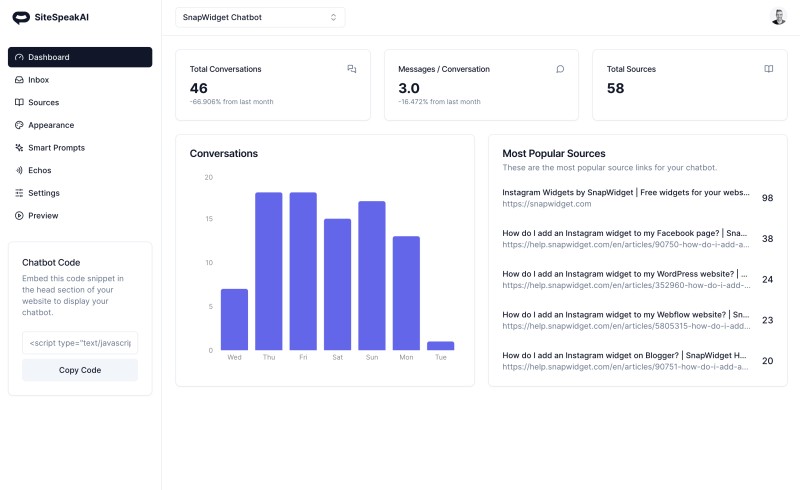Click the count 23 for Webflow source
Viewport: 800px width, 490px height.
[x=767, y=321]
